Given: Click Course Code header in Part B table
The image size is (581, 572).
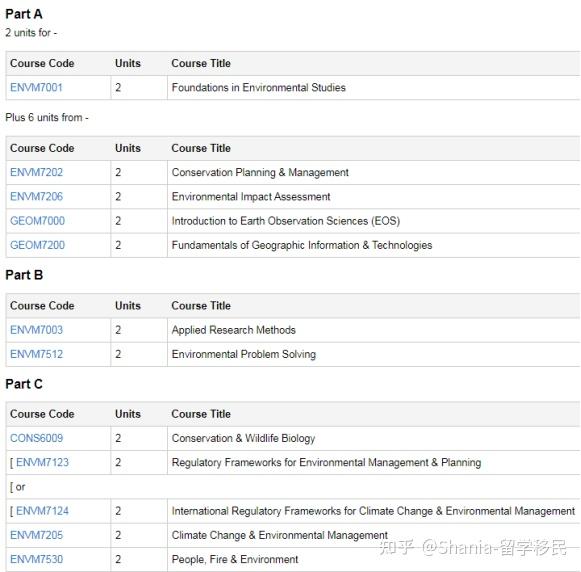Looking at the screenshot, I should coord(42,306).
